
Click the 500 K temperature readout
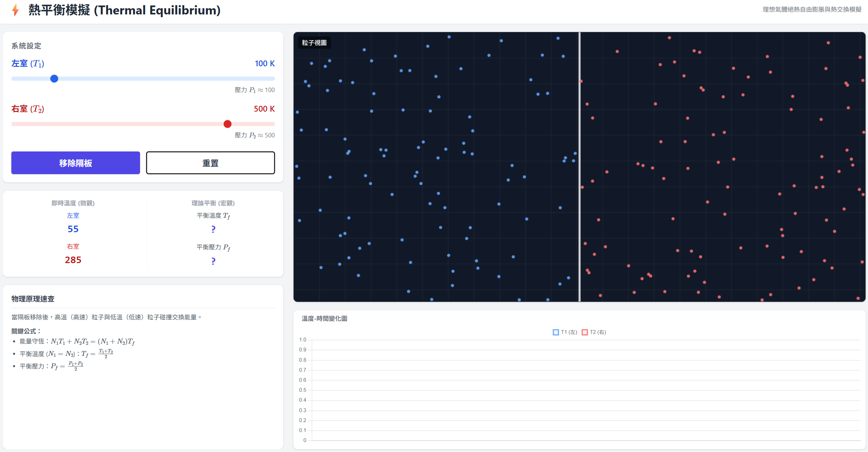click(x=264, y=109)
